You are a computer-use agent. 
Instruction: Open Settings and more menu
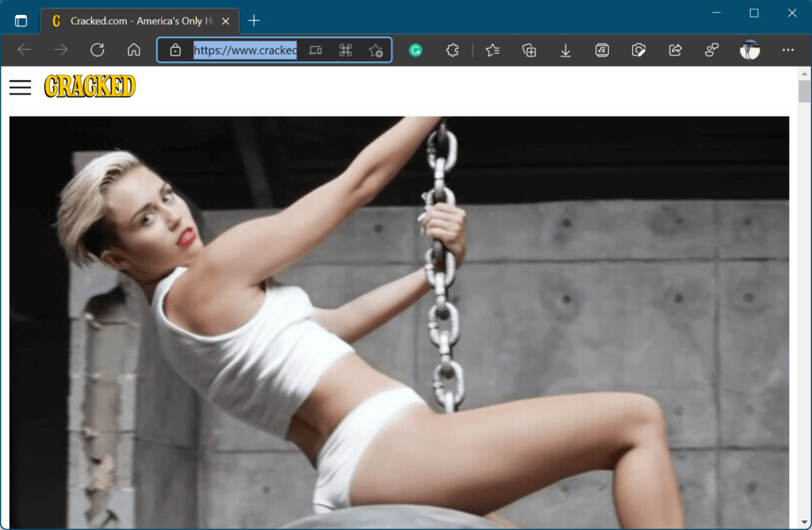point(787,50)
